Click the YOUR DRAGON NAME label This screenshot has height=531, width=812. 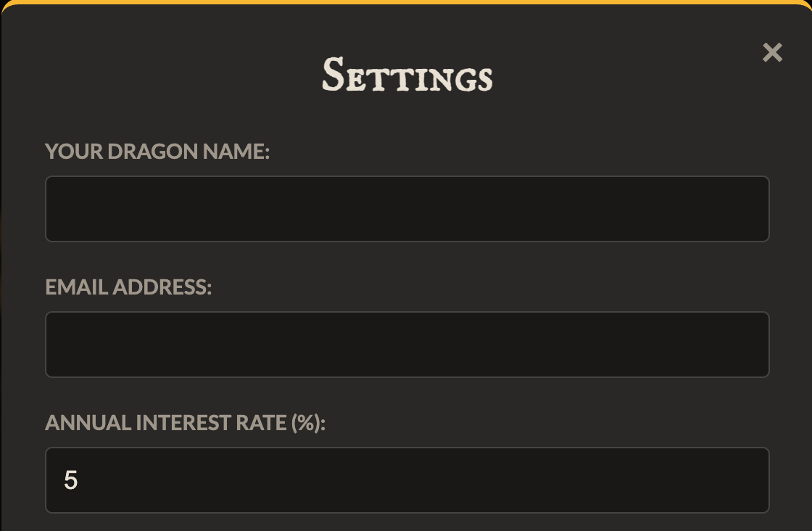click(x=157, y=151)
